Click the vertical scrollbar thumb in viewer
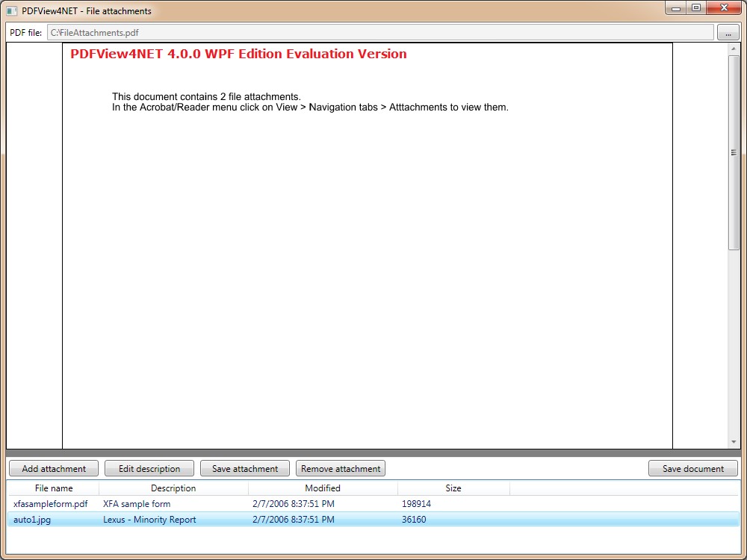Screen dimensions: 747x560 point(734,152)
